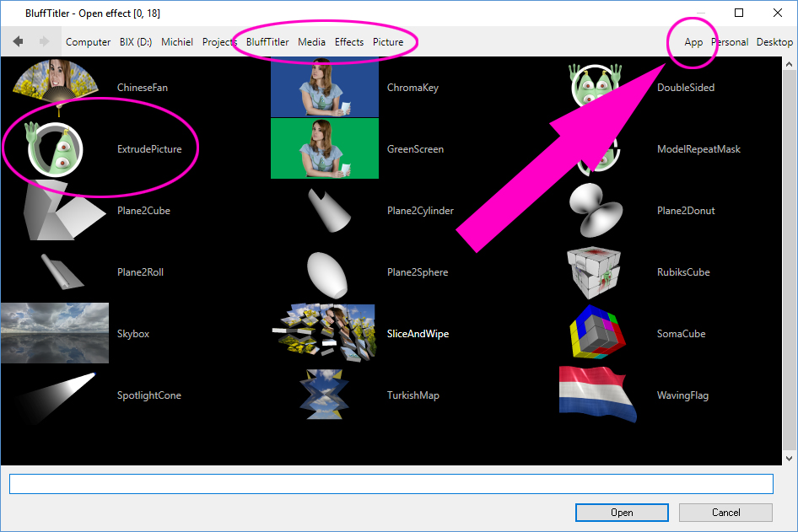Click the Cancel button

725,512
